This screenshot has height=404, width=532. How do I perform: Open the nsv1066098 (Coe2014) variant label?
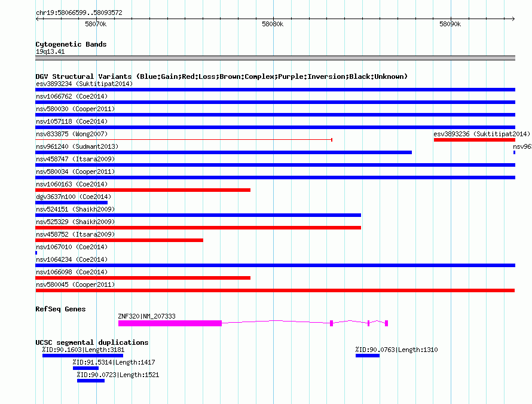pyautogui.click(x=72, y=272)
